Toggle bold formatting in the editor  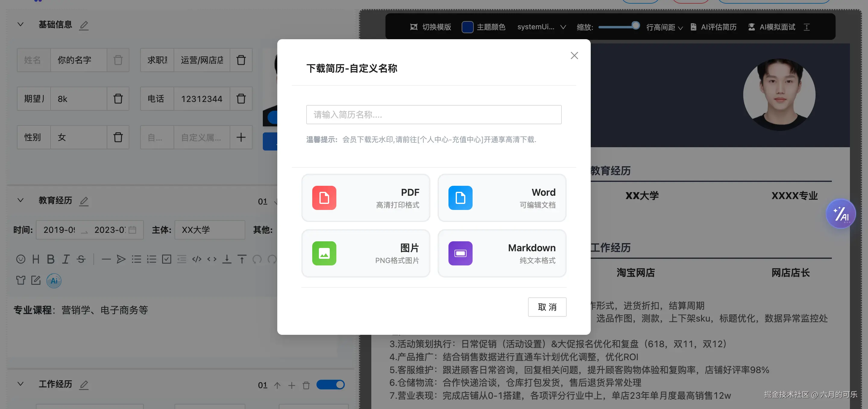click(x=51, y=259)
